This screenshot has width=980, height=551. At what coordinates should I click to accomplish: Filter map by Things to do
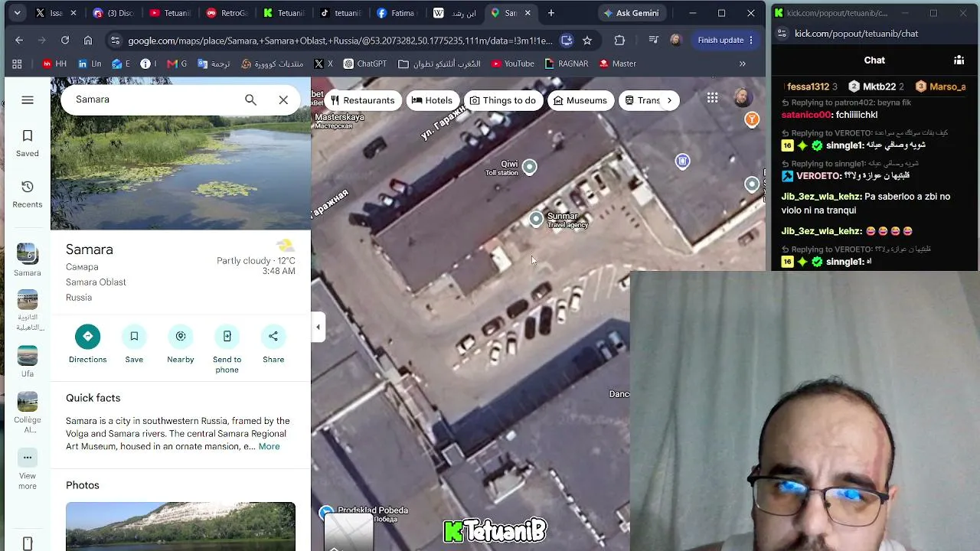coord(503,100)
